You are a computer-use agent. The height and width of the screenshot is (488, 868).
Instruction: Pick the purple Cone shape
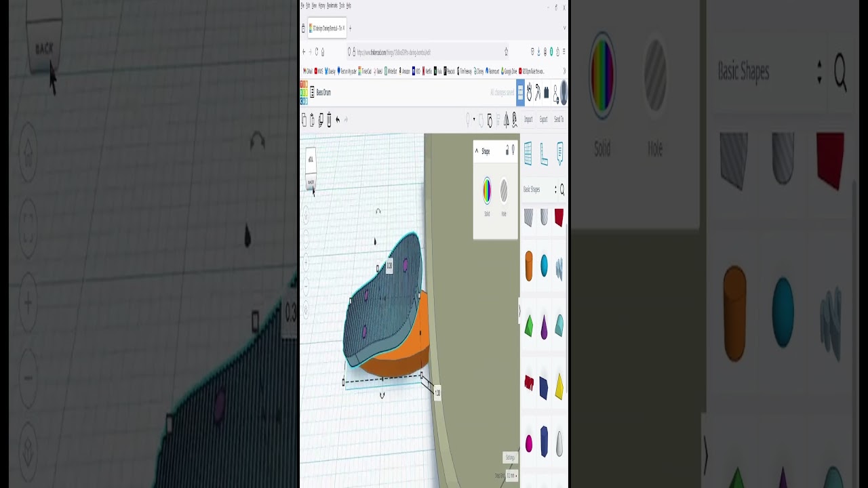click(544, 327)
